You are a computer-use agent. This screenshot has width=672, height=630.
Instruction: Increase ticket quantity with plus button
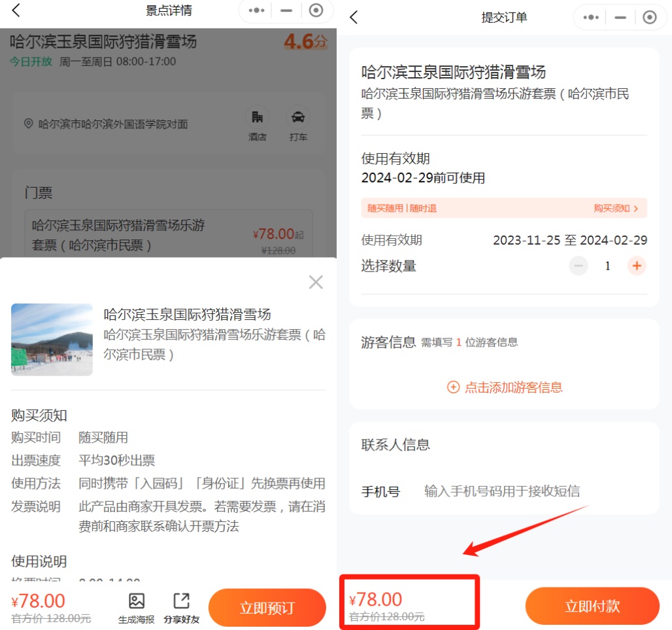click(637, 266)
